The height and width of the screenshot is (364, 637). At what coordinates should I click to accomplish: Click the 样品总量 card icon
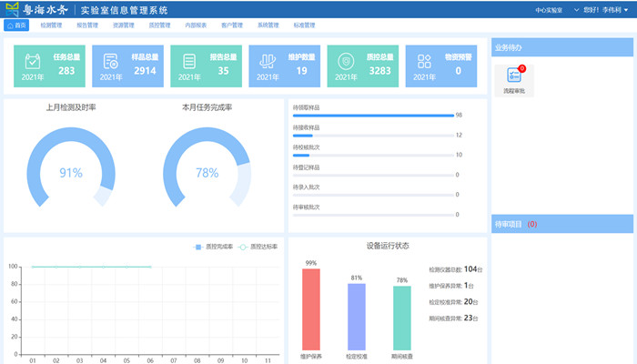click(111, 62)
